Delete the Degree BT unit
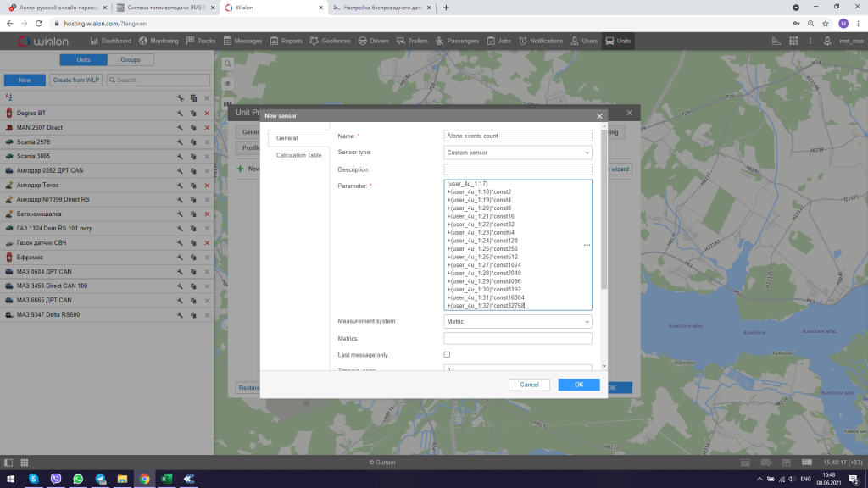868x488 pixels. (x=207, y=113)
